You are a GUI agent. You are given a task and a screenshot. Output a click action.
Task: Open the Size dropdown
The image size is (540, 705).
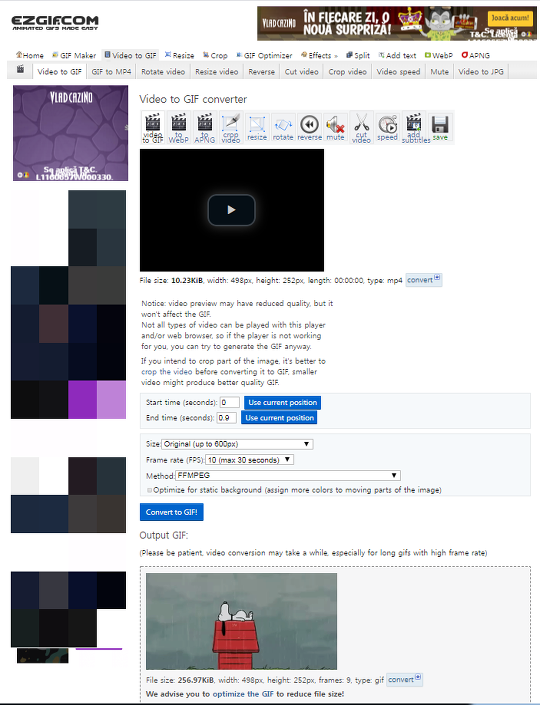coord(237,444)
